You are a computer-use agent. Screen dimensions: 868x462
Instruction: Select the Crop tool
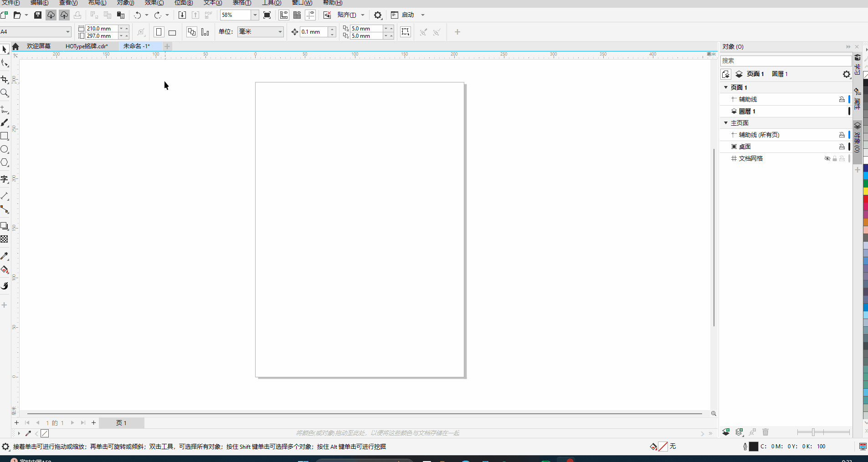[5, 79]
